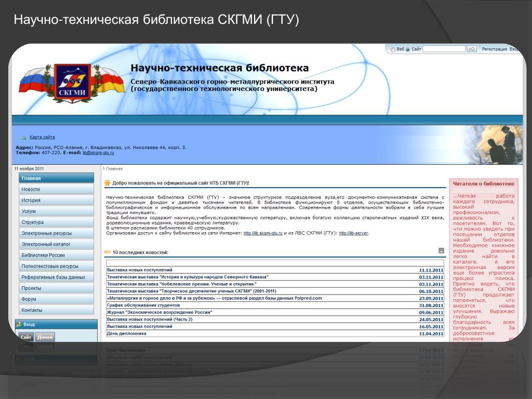This screenshot has width=532, height=399.
Task: Open the 'Контакты' menu item
Action: (x=56, y=310)
